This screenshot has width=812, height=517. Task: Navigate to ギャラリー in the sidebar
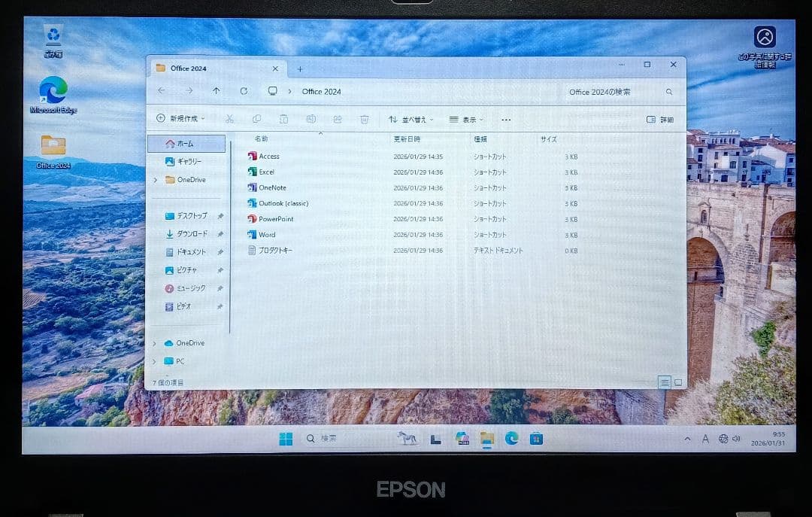coord(186,161)
